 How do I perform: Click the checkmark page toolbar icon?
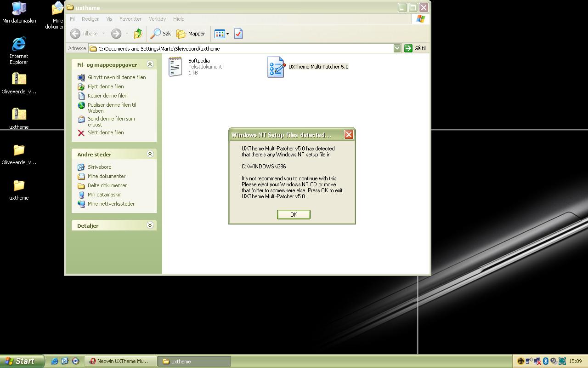[238, 34]
